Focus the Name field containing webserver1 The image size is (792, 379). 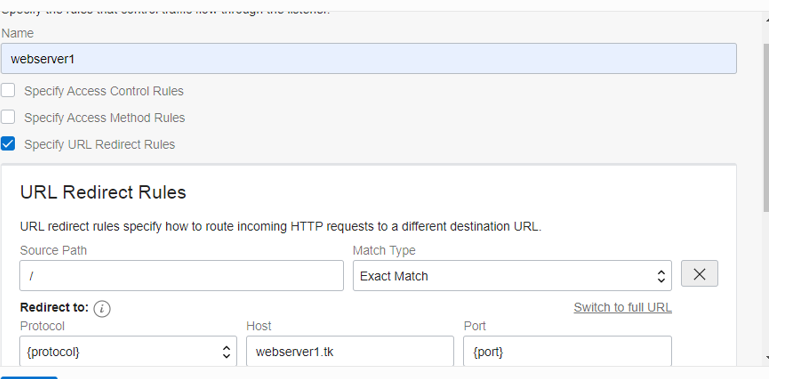[x=368, y=59]
